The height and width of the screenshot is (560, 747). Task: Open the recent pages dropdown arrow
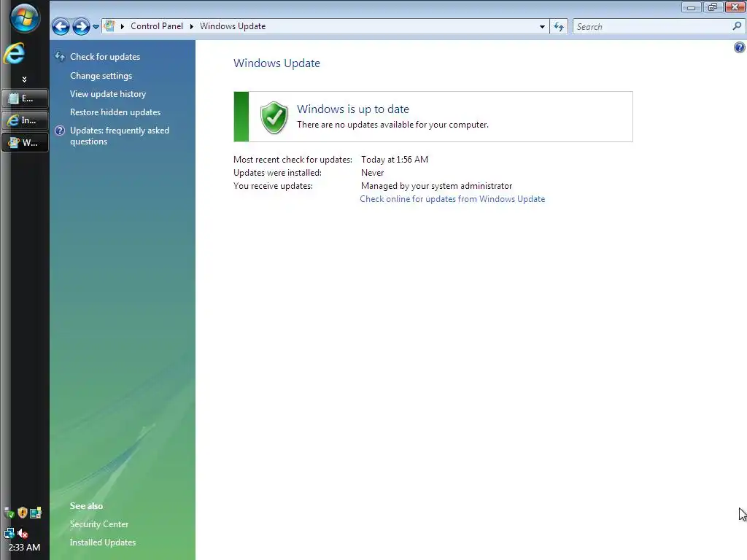click(x=96, y=27)
